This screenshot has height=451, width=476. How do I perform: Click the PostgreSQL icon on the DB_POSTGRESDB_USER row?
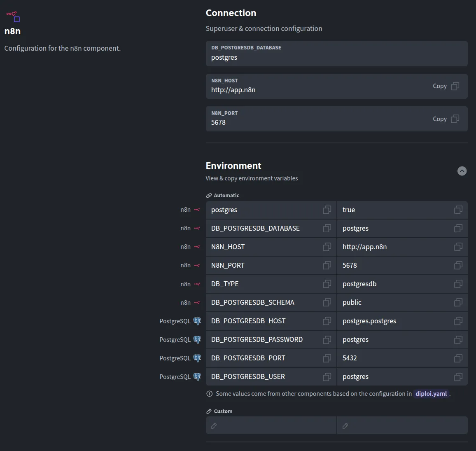(x=197, y=376)
